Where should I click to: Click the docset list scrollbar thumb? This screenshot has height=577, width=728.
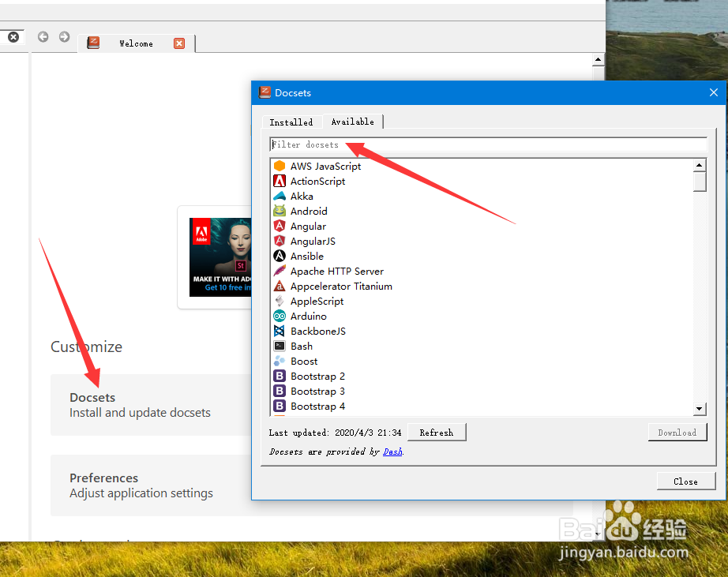coord(700,182)
